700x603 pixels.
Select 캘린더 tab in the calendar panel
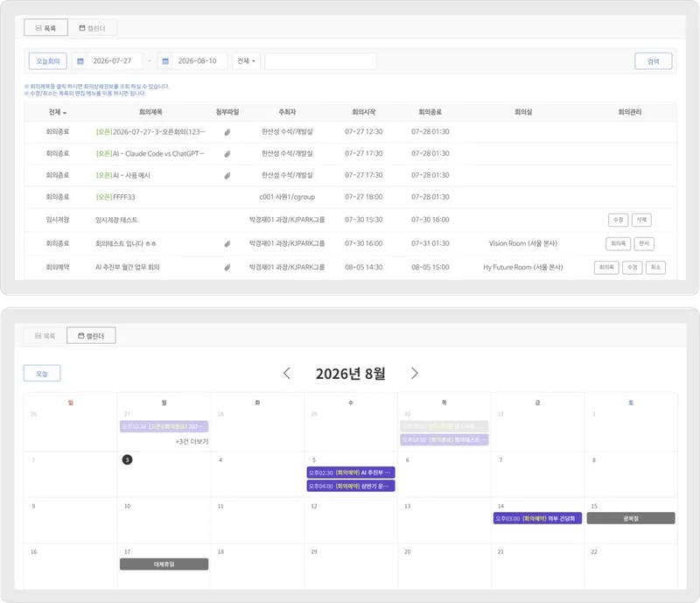[x=91, y=335]
